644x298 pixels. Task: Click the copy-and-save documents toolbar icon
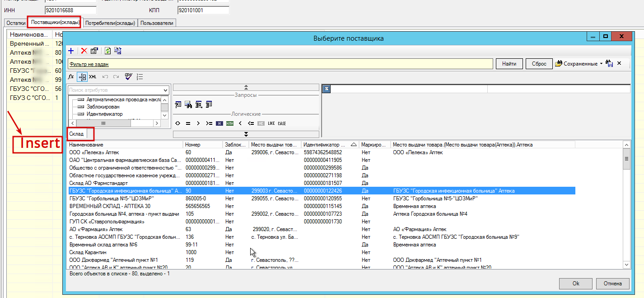pyautogui.click(x=117, y=51)
